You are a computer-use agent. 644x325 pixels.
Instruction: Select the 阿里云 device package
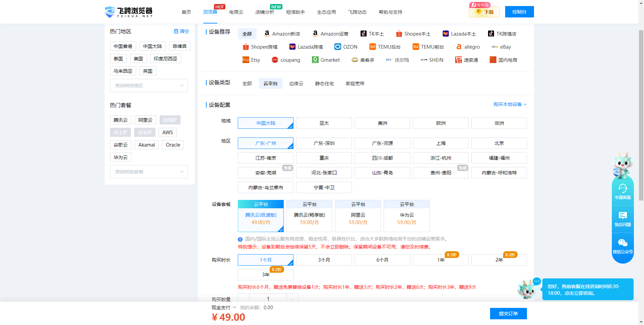pyautogui.click(x=358, y=216)
